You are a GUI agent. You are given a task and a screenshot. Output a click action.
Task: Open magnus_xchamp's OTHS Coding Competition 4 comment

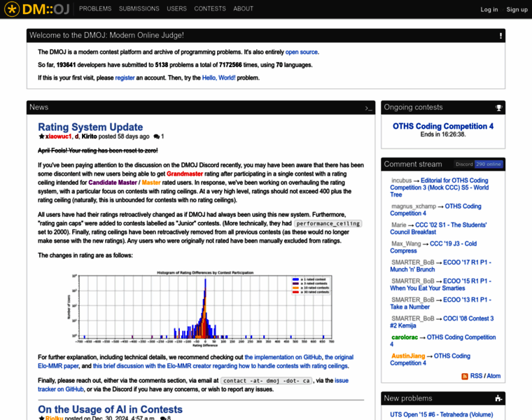435,210
